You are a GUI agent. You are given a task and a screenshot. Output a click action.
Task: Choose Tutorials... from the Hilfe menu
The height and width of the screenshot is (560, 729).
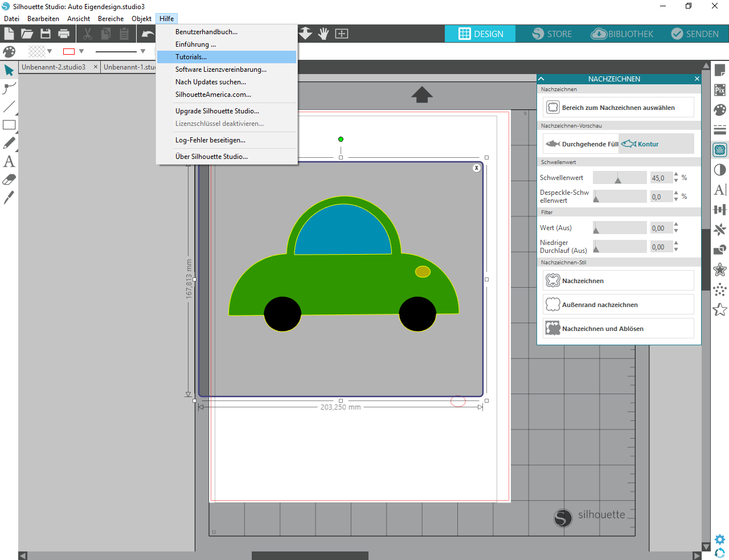click(x=191, y=57)
